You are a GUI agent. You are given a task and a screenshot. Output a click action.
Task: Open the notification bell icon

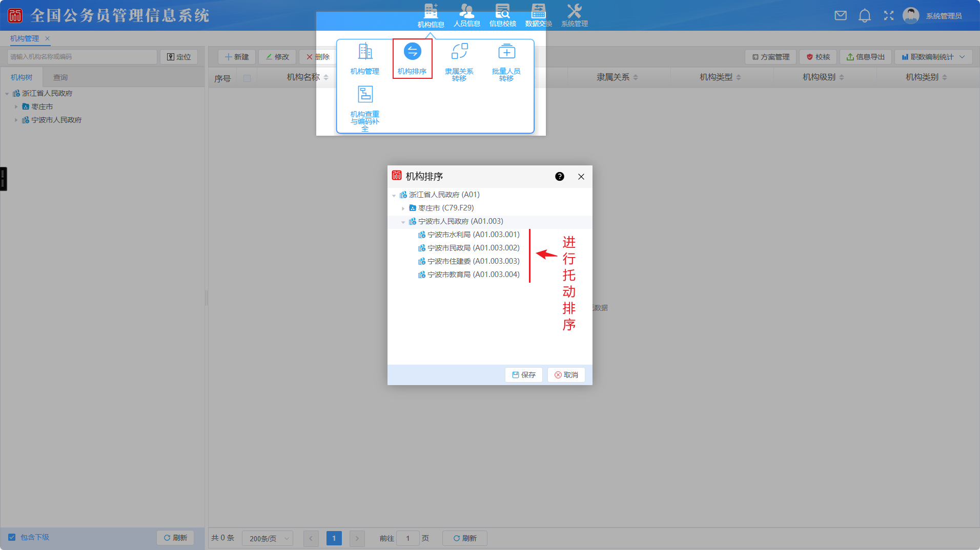865,16
